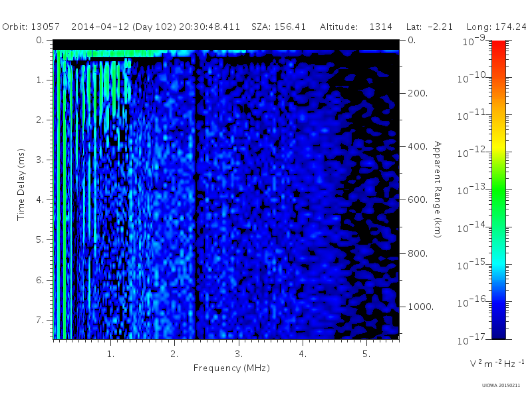Viewport: 532px width, 399px height.
Task: Click the 'Lat: -2.21' value
Action: (x=429, y=27)
